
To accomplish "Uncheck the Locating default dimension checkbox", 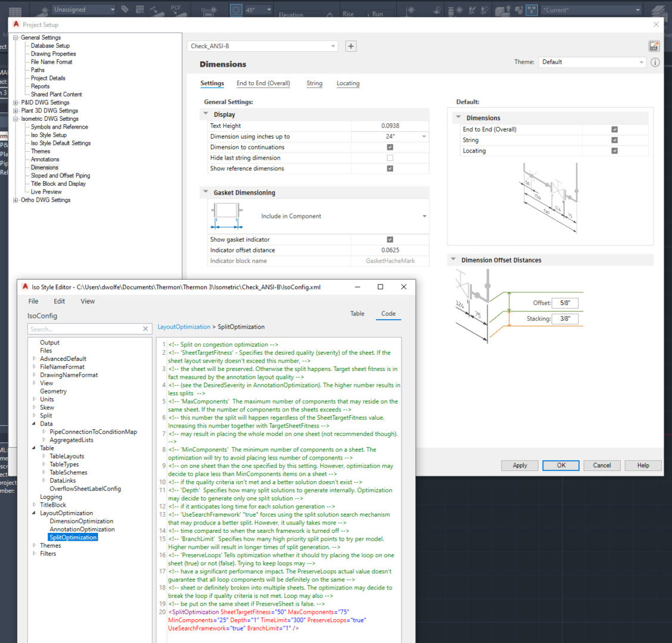I will pyautogui.click(x=614, y=151).
